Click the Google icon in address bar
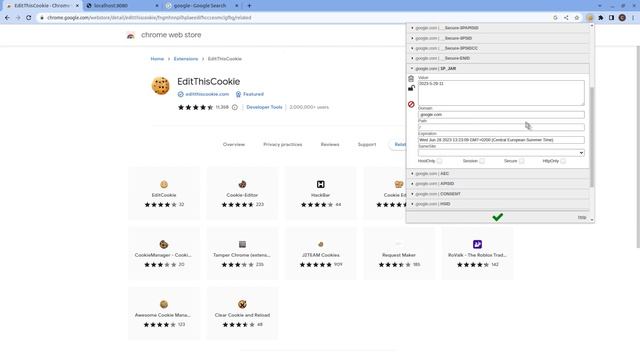The height and width of the screenshot is (360, 640). pyautogui.click(x=555, y=18)
